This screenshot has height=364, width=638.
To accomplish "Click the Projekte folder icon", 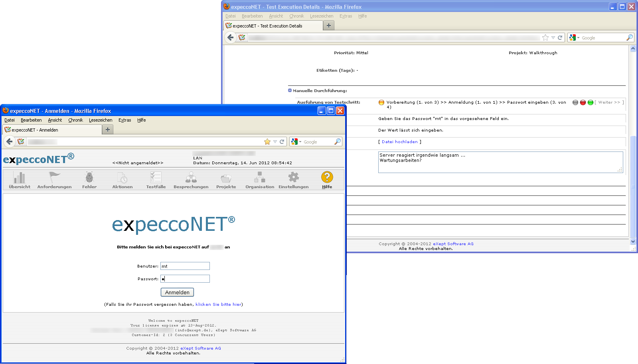I will coord(226,177).
